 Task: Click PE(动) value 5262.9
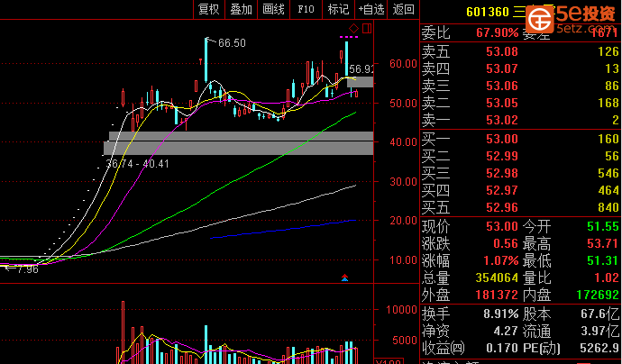click(x=599, y=348)
